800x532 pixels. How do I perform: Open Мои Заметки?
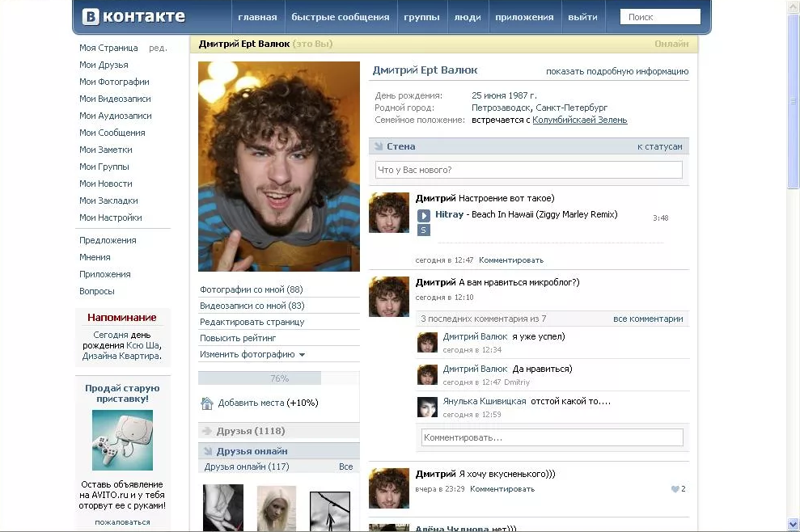click(x=106, y=150)
